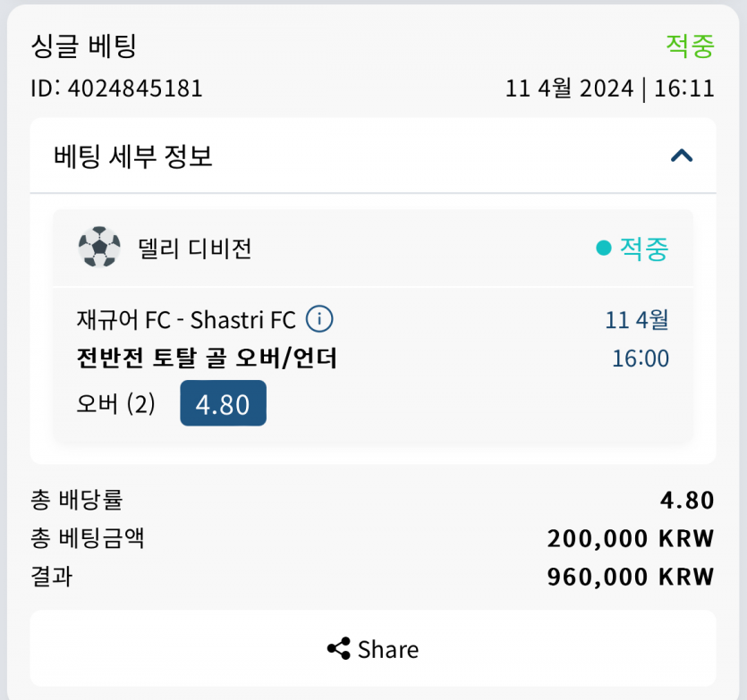Open the 재규어 FC - Shastri FC match
The height and width of the screenshot is (700, 747).
[186, 320]
